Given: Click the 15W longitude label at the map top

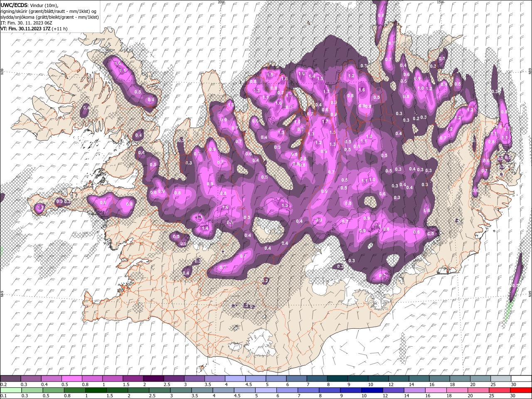Looking at the screenshot, I should (x=440, y=2).
